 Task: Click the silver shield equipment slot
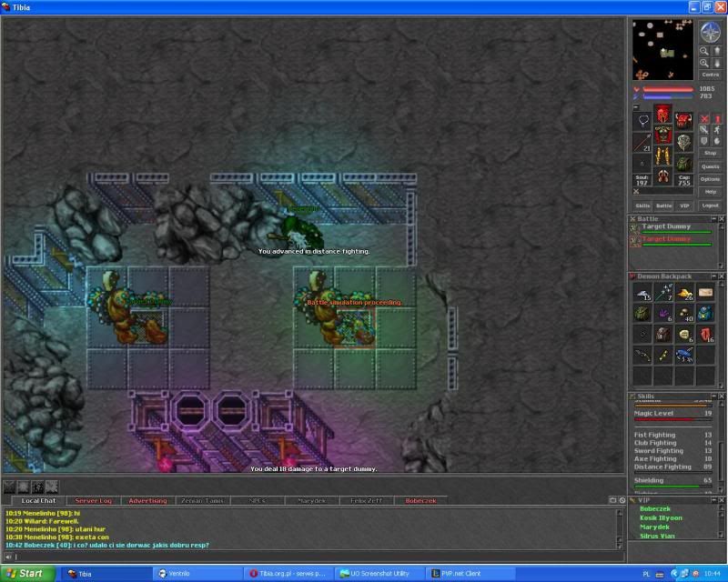click(x=683, y=143)
